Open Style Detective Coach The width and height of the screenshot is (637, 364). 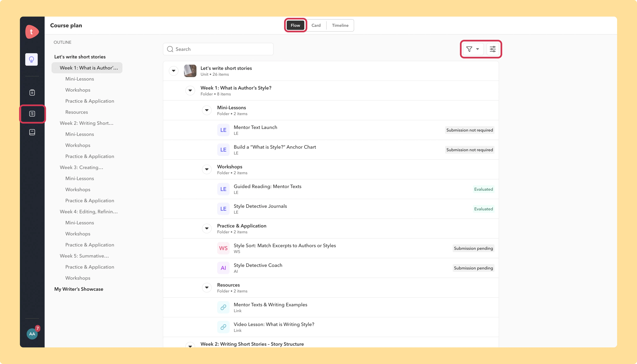point(258,265)
